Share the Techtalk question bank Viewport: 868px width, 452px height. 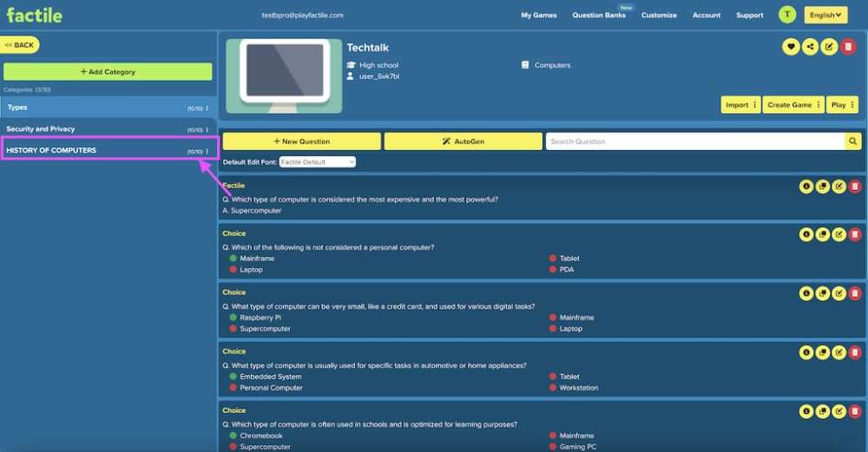(x=810, y=47)
